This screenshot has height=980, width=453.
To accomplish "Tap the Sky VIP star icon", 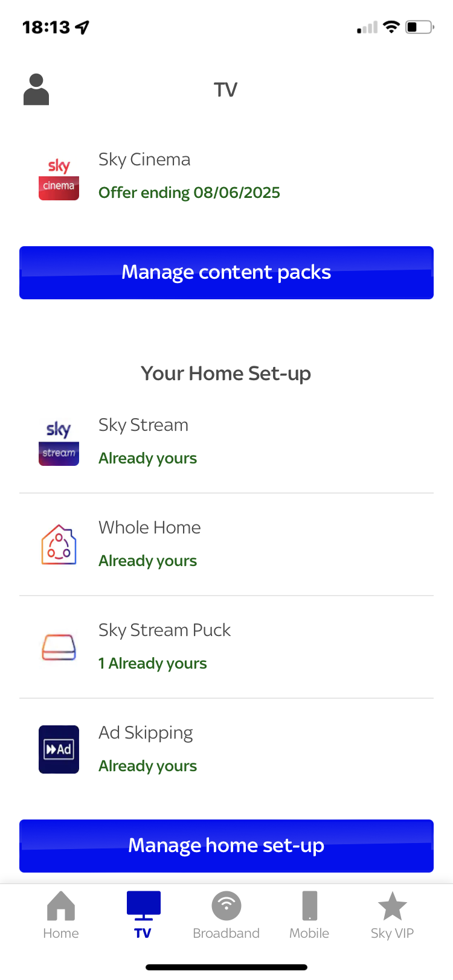I will point(392,906).
